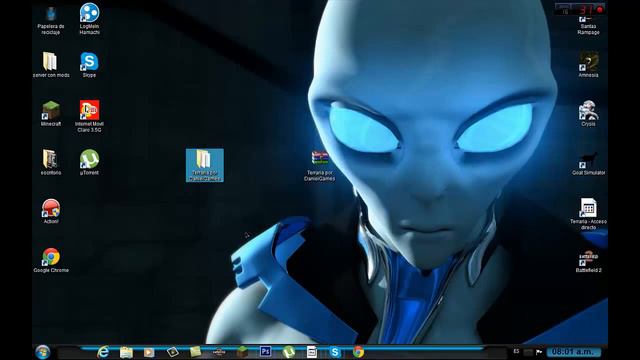Launch LogMeIn Hamachi from desktop
The image size is (640, 360).
coord(89,19)
